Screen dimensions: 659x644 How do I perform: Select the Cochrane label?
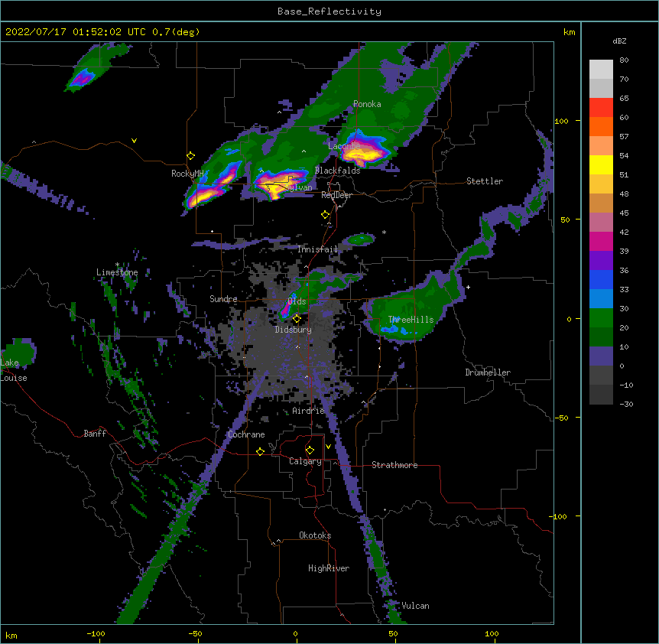pos(246,434)
